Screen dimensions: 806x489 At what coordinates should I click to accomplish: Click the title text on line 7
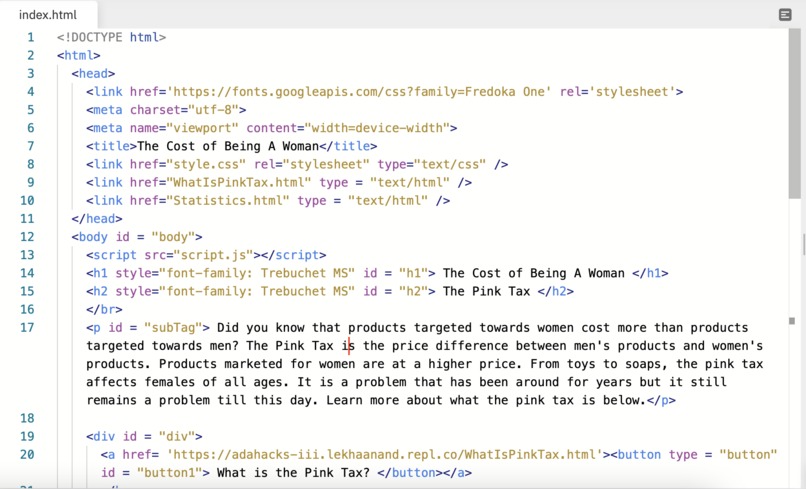point(228,146)
